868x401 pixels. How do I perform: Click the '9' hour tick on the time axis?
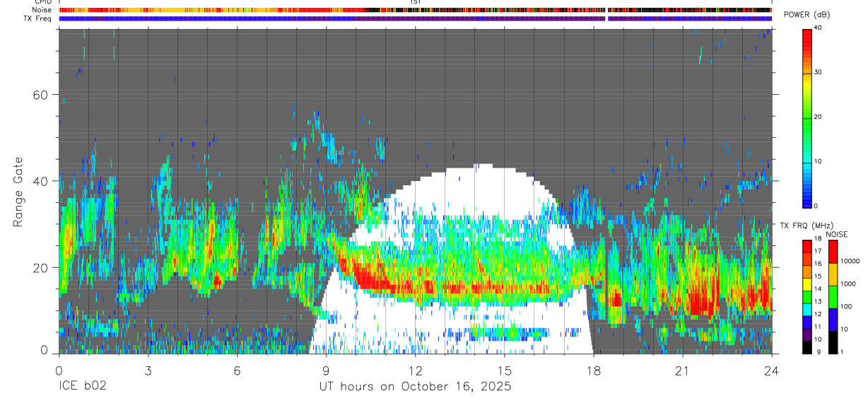click(326, 370)
